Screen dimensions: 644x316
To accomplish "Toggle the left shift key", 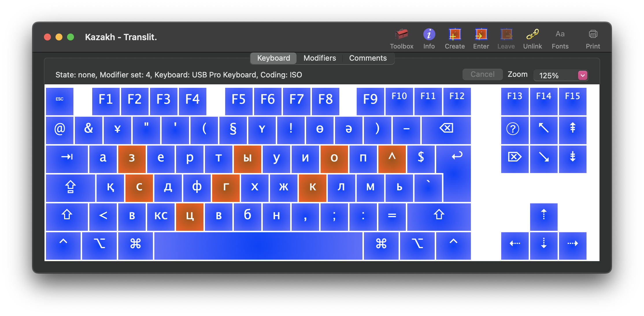I will tap(67, 217).
